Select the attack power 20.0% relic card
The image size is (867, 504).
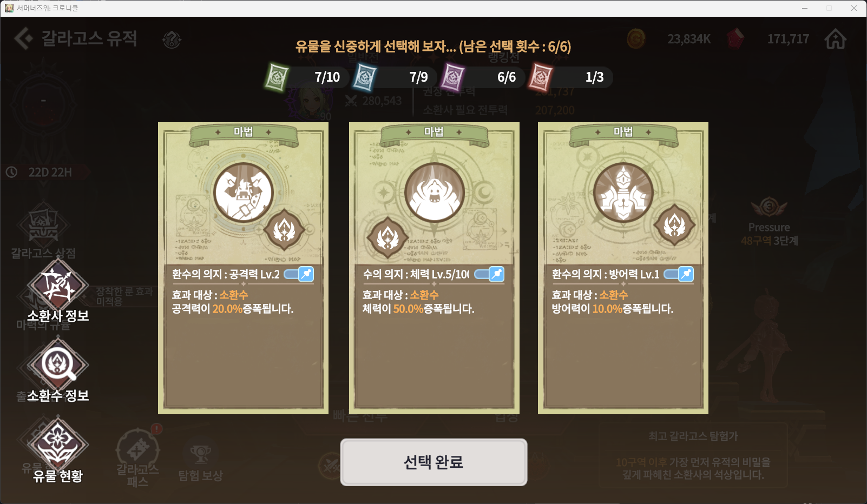(x=243, y=268)
